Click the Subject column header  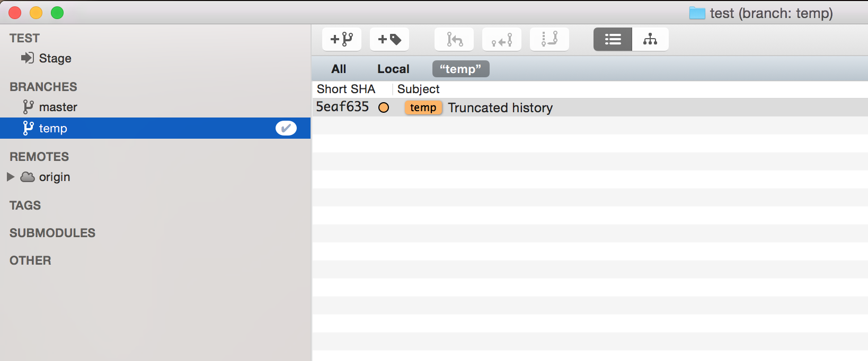point(419,89)
